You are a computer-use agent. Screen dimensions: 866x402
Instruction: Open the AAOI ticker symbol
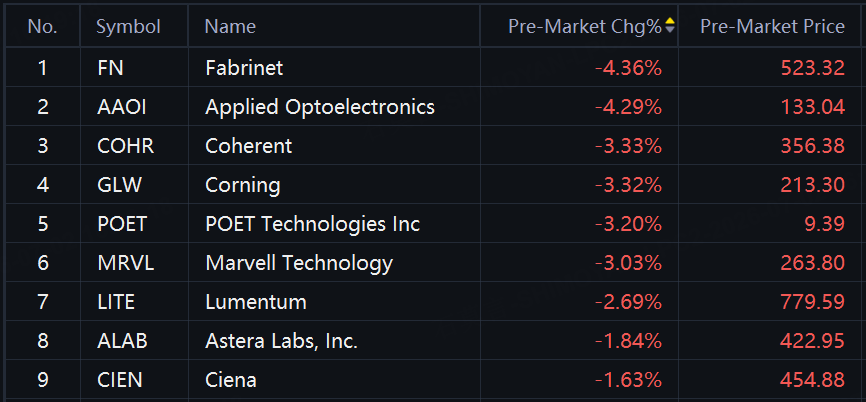point(122,107)
